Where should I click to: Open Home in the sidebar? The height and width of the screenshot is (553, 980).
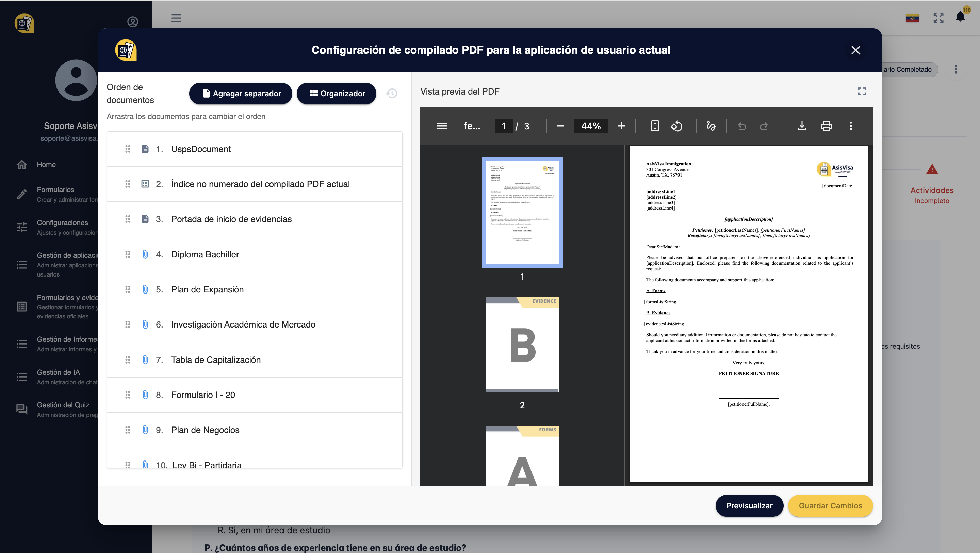tap(46, 164)
